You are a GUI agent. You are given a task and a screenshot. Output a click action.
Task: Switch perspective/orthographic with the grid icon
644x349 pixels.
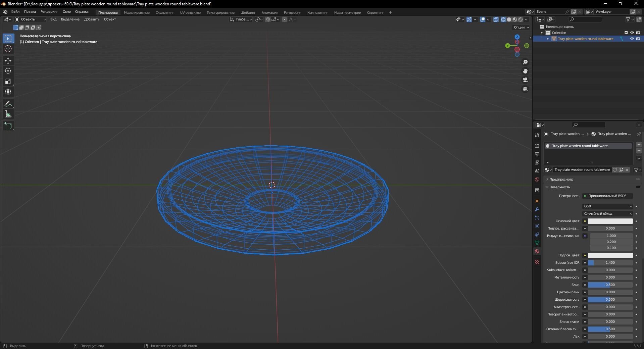[525, 89]
